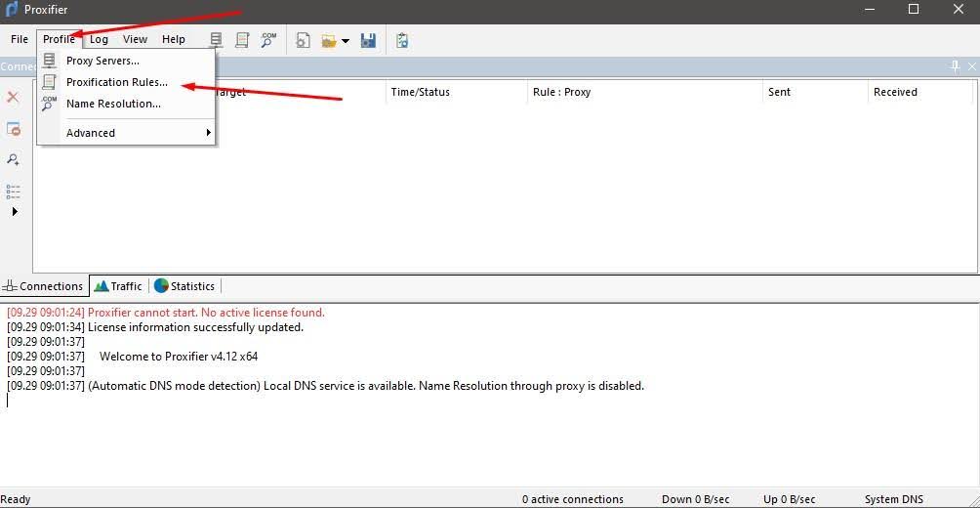Expand the sidebar overflow black arrow
Image resolution: width=980 pixels, height=508 pixels.
(x=15, y=211)
